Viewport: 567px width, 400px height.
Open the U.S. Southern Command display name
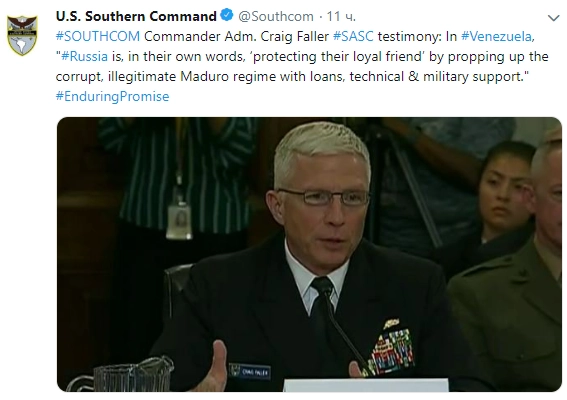click(136, 16)
